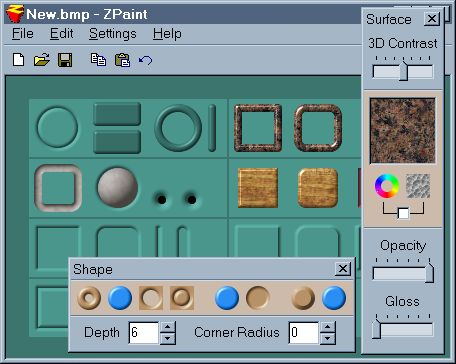The height and width of the screenshot is (364, 456).
Task: Undo the last action with the arrow icon
Action: tap(145, 60)
